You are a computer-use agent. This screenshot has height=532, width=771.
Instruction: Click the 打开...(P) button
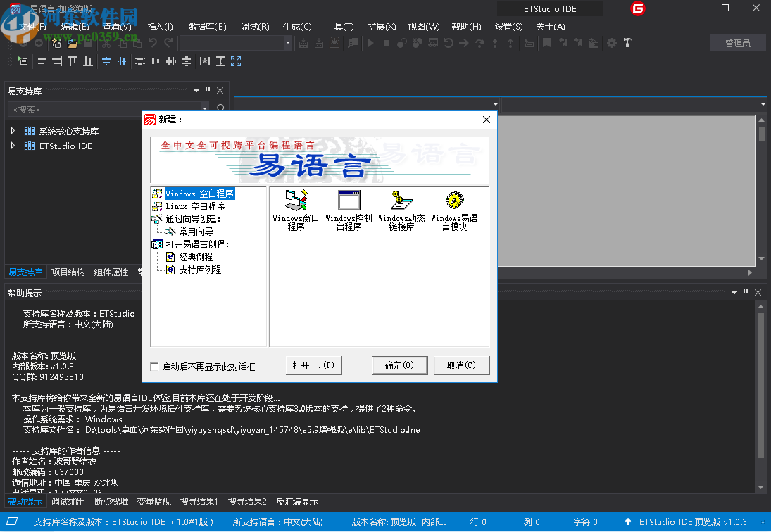click(x=314, y=365)
